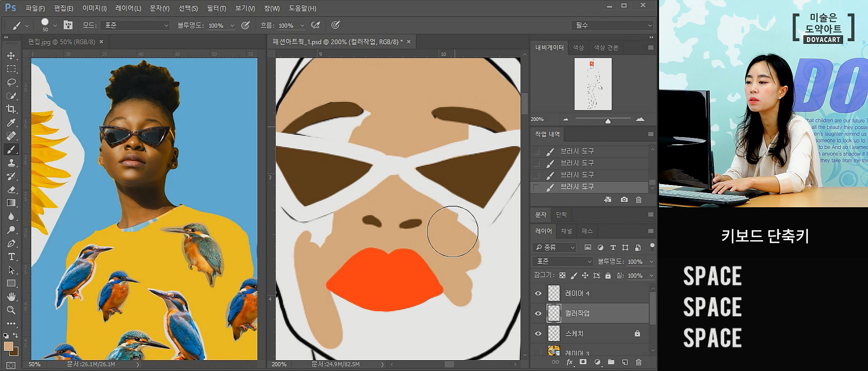
Task: Select the Move tool
Action: pyautogui.click(x=11, y=56)
